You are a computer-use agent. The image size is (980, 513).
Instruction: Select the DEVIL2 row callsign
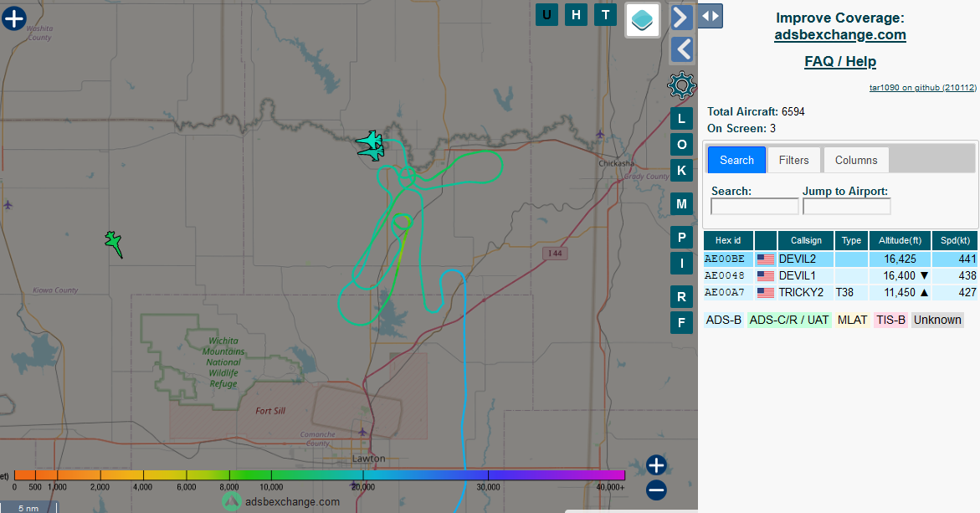tap(797, 259)
